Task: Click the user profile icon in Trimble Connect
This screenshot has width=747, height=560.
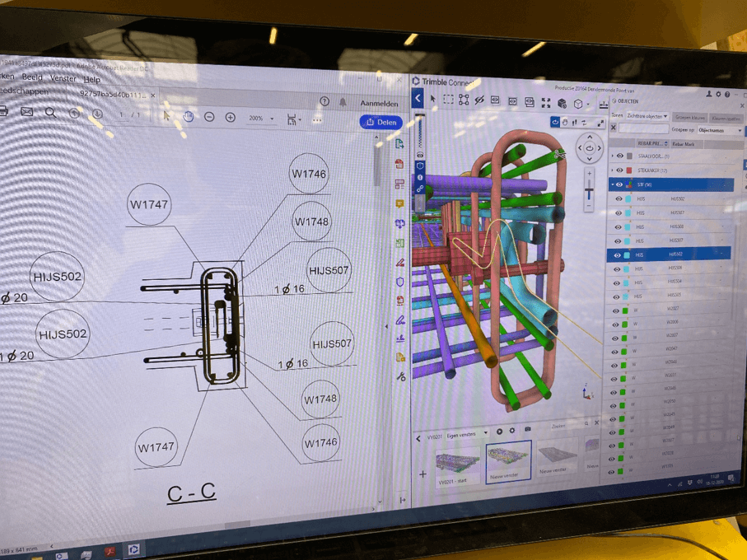Action: (x=709, y=94)
